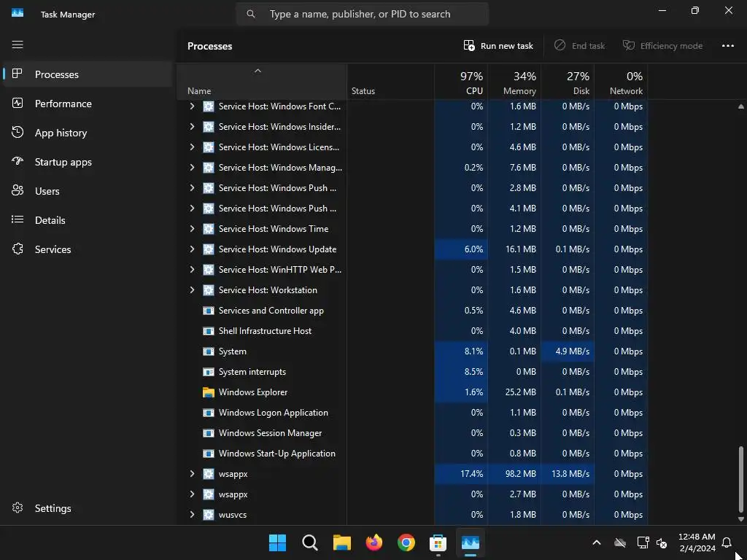This screenshot has width=747, height=560.
Task: Sort processes by Name column
Action: click(262, 82)
